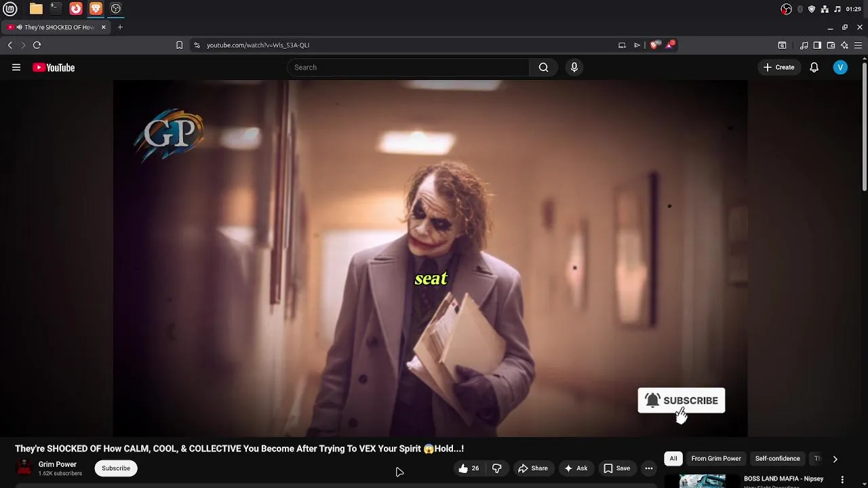Open the Brave Wallet icon
Image resolution: width=868 pixels, height=488 pixels.
click(831, 45)
